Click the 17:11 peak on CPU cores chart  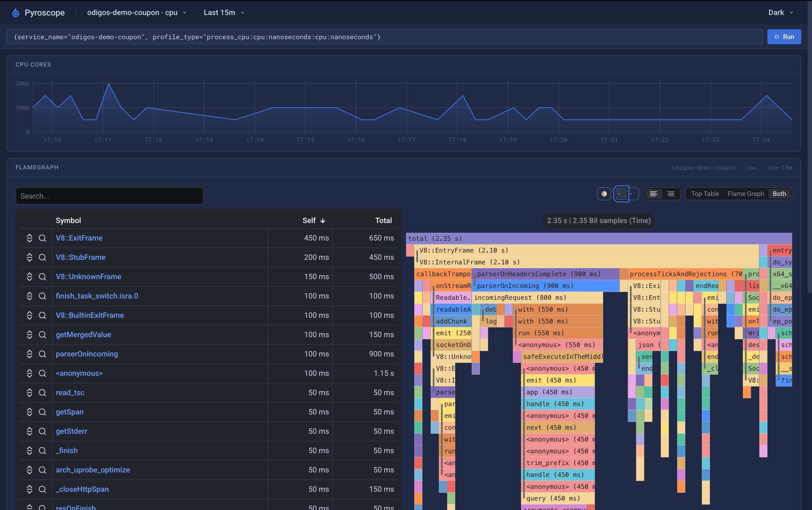coord(108,83)
